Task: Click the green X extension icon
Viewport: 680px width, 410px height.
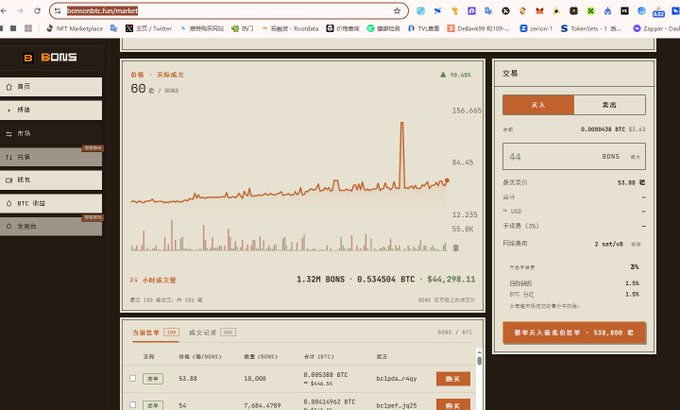Action: (591, 11)
